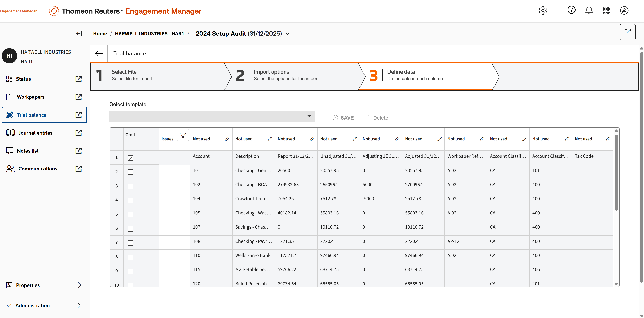Uncheck the Omit checkbox for row 1
This screenshot has width=644, height=318.
(x=130, y=158)
